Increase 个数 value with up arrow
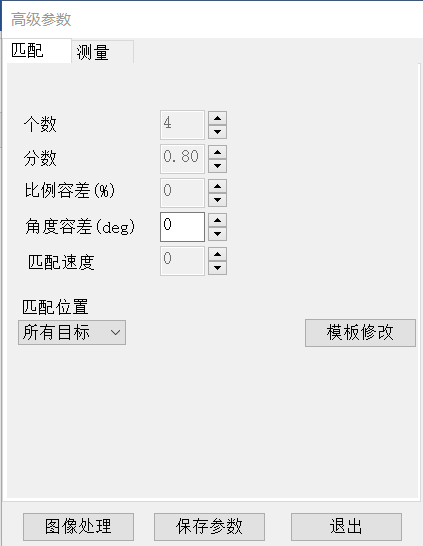This screenshot has height=546, width=423. (x=218, y=118)
